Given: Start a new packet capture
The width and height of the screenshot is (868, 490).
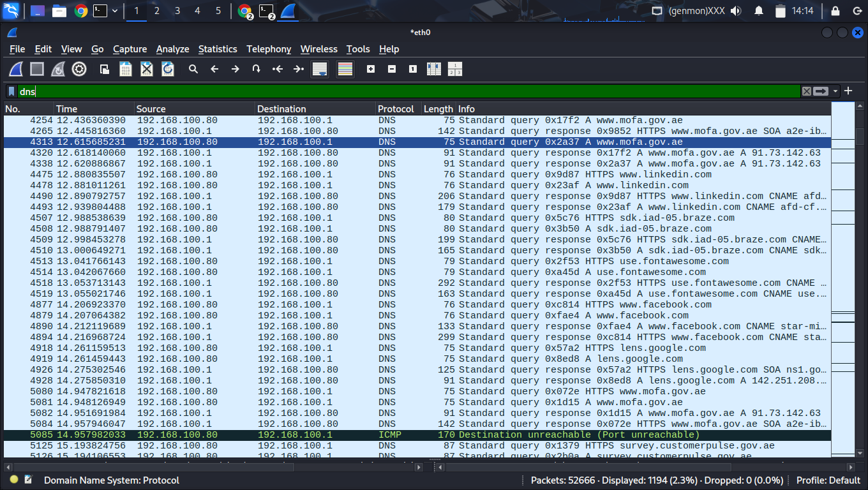Looking at the screenshot, I should [x=16, y=69].
